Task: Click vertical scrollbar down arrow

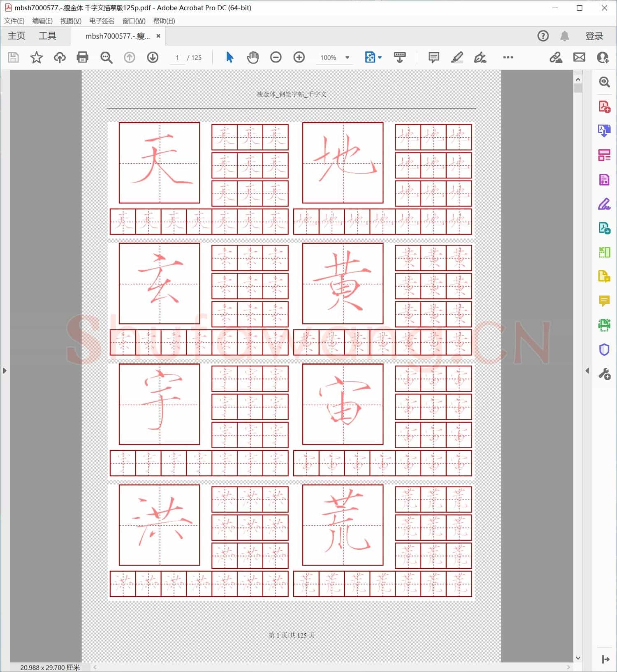Action: point(578,658)
